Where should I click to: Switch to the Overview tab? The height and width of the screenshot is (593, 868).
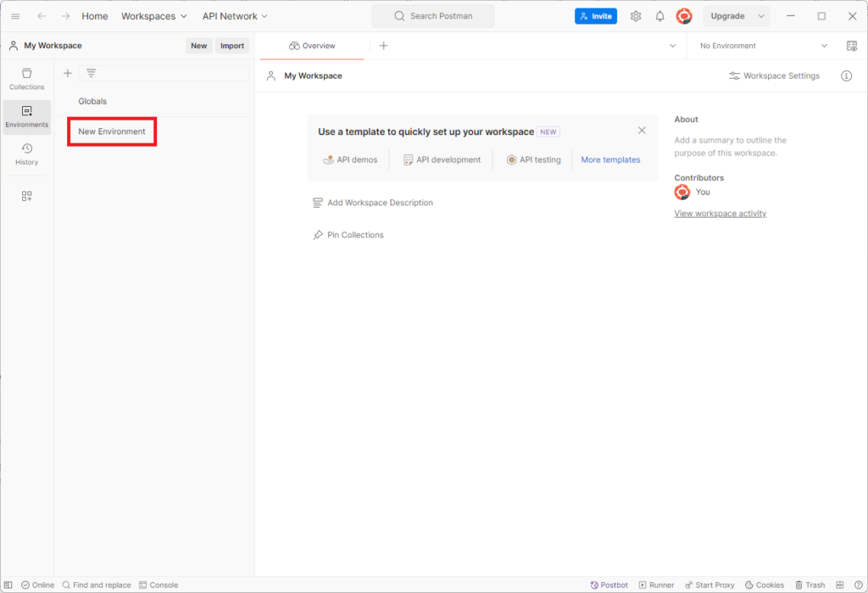click(312, 46)
